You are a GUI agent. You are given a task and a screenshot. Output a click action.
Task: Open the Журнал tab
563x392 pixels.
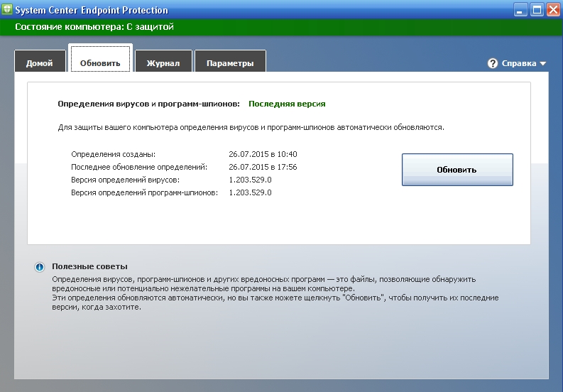(163, 63)
